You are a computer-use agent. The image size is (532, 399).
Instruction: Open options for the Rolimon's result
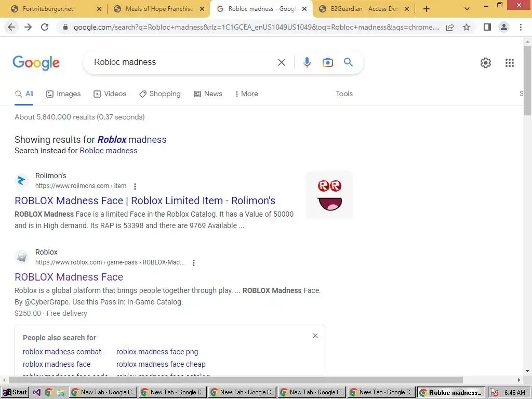pyautogui.click(x=135, y=187)
